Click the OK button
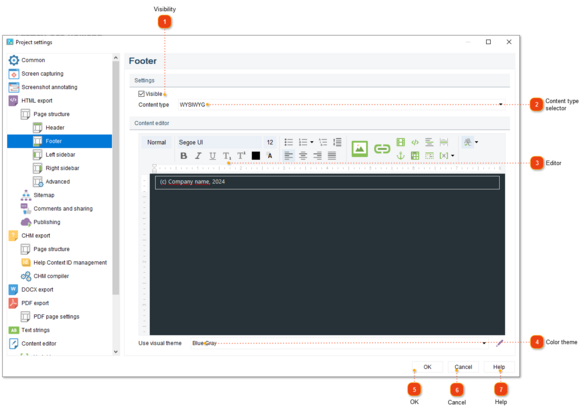586x413 pixels. point(427,367)
